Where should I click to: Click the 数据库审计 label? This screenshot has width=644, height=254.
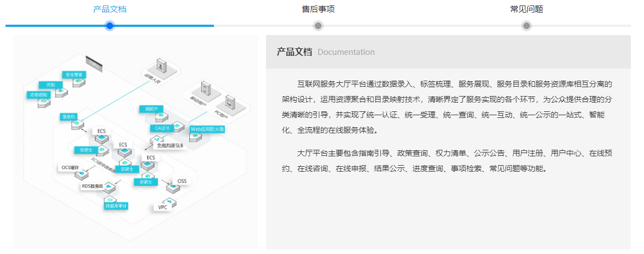116,206
